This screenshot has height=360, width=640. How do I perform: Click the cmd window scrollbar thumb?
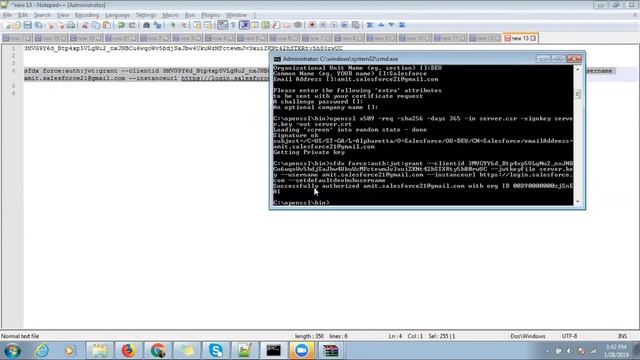577,94
